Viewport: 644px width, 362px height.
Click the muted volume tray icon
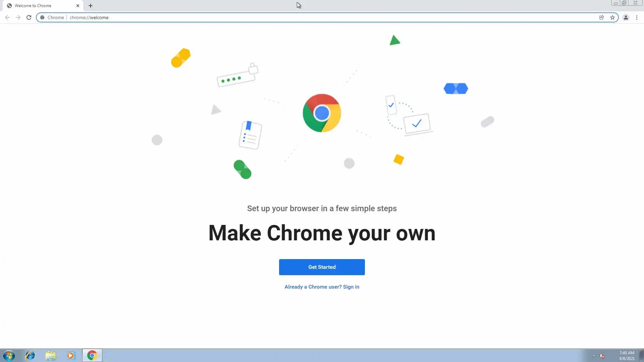point(602,356)
